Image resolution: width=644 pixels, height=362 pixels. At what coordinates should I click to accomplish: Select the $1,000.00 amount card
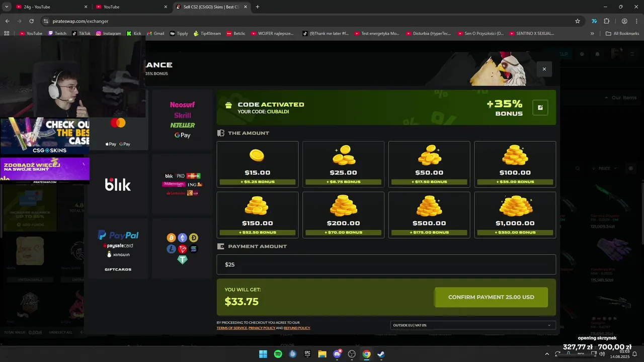515,215
